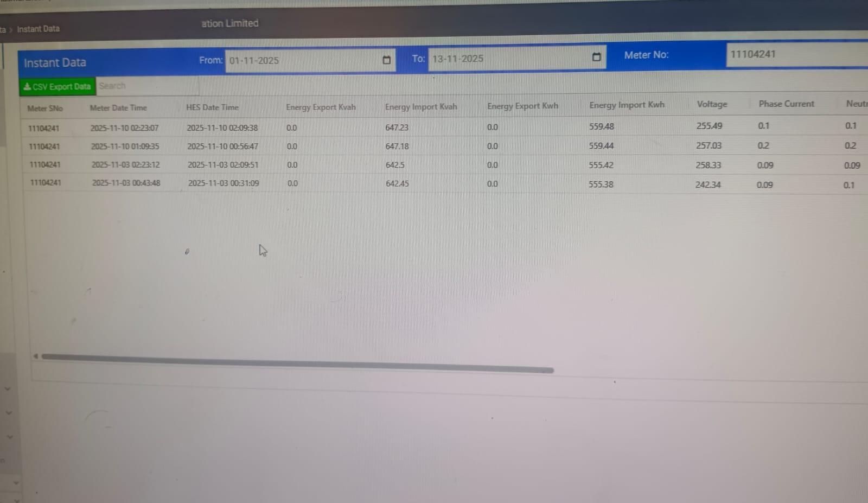Image resolution: width=868 pixels, height=503 pixels.
Task: Click the Energy Import Kwh value 559.48
Action: [x=602, y=126]
